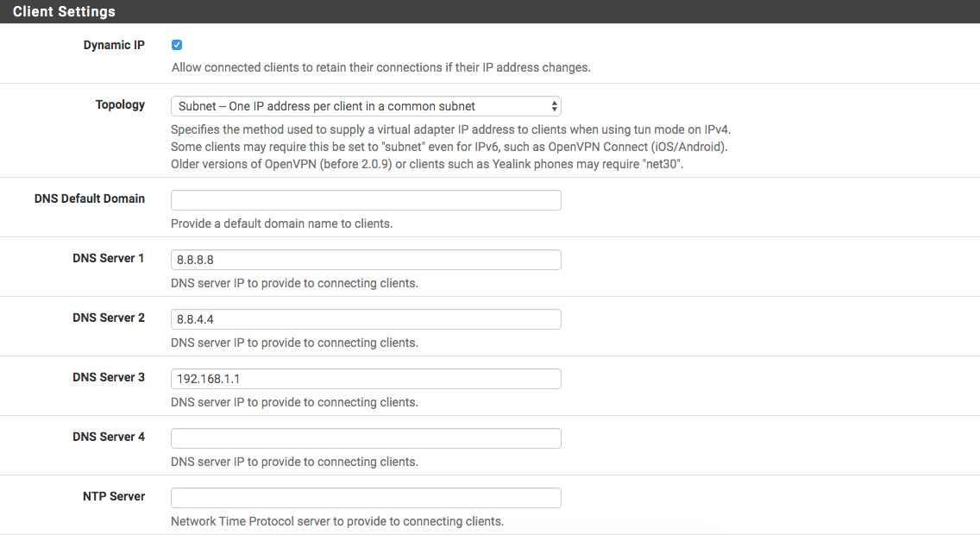This screenshot has width=980, height=535.
Task: Click inside the DNS Default Domain field
Action: pyautogui.click(x=366, y=199)
